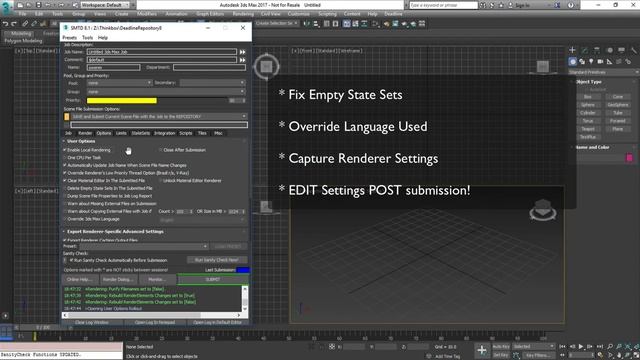Viewport: 640px width, 360px height.
Task: Click the Maximize Viewport Toggle icon
Action: [x=636, y=355]
